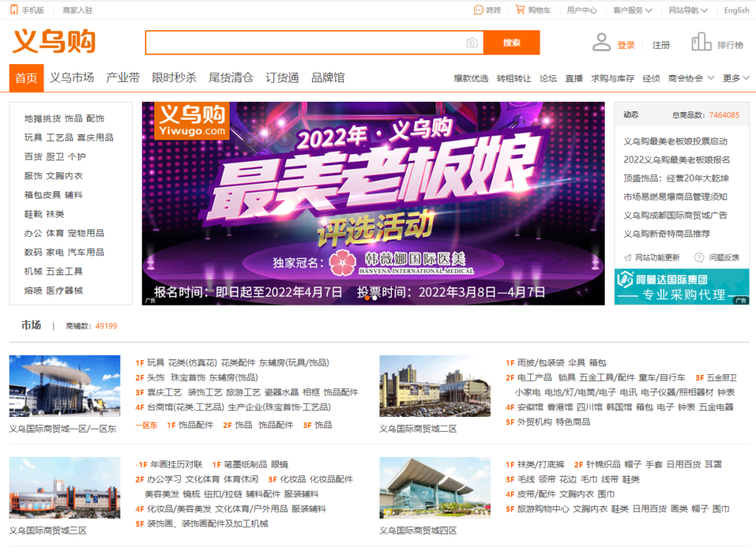Select the 限时秒杀 navigation tab
The height and width of the screenshot is (555, 756).
tap(174, 77)
